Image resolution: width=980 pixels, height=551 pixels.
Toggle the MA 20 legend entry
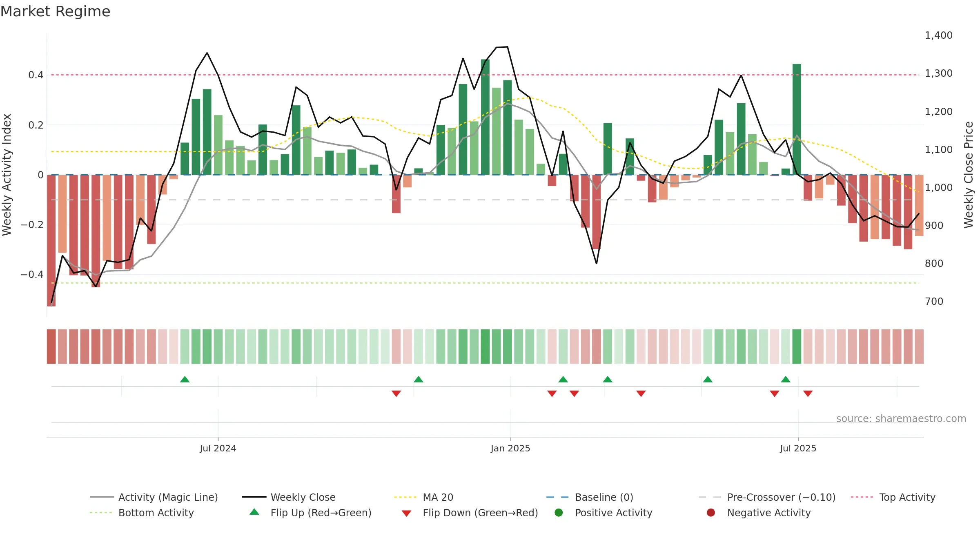click(x=423, y=497)
